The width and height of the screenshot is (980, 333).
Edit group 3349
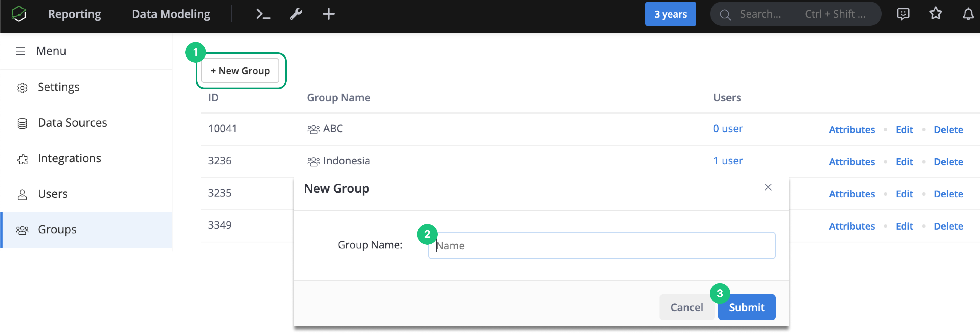click(904, 226)
